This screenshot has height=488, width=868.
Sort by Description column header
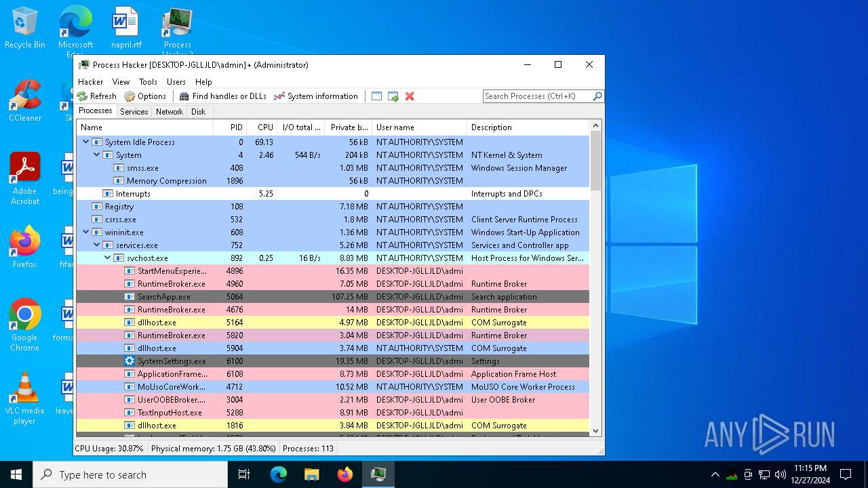point(528,127)
